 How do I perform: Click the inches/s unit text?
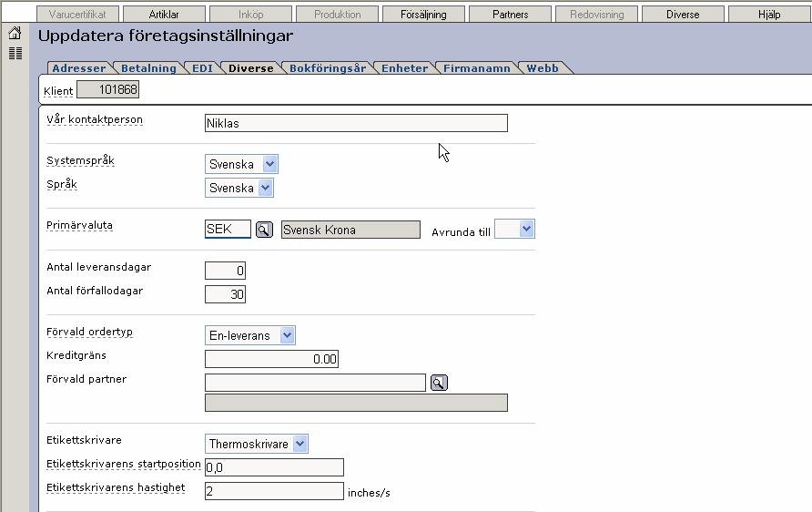[x=369, y=493]
